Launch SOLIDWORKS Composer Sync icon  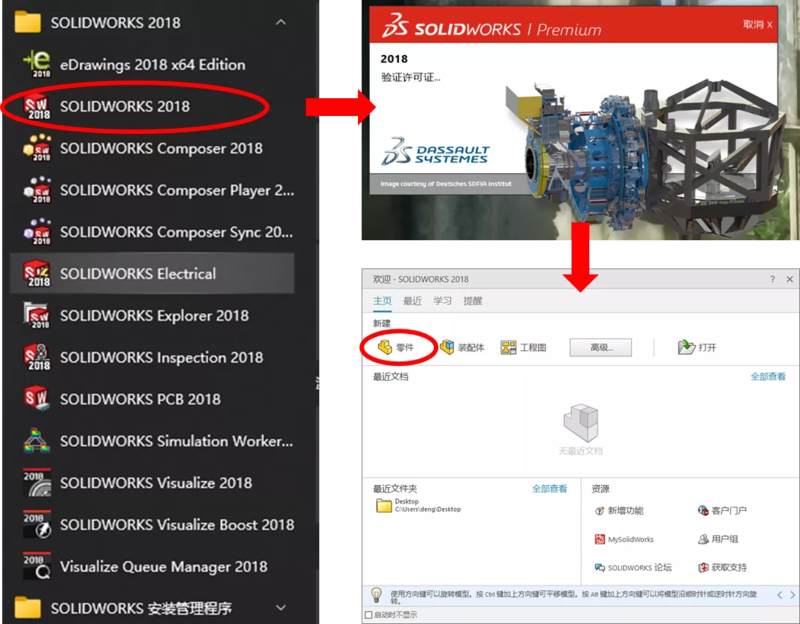(37, 232)
